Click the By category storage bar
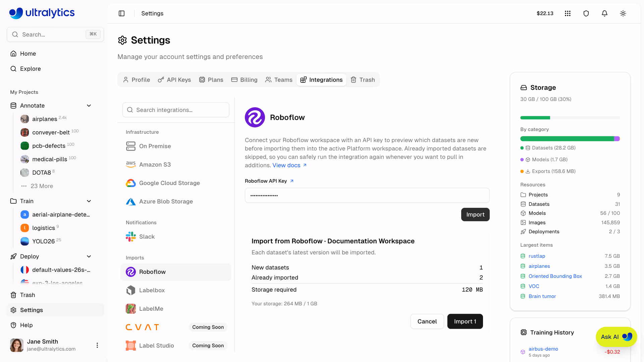Screen dimensions: 644x362 (x=570, y=139)
